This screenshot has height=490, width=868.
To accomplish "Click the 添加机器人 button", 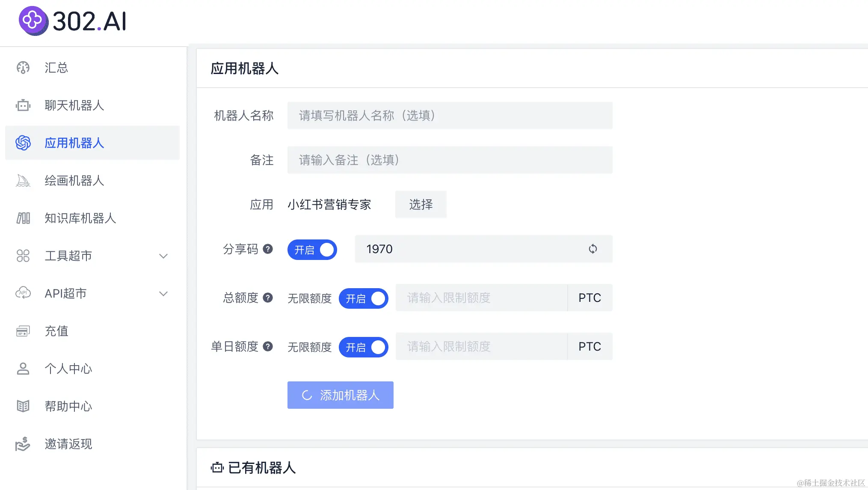I will (x=341, y=395).
